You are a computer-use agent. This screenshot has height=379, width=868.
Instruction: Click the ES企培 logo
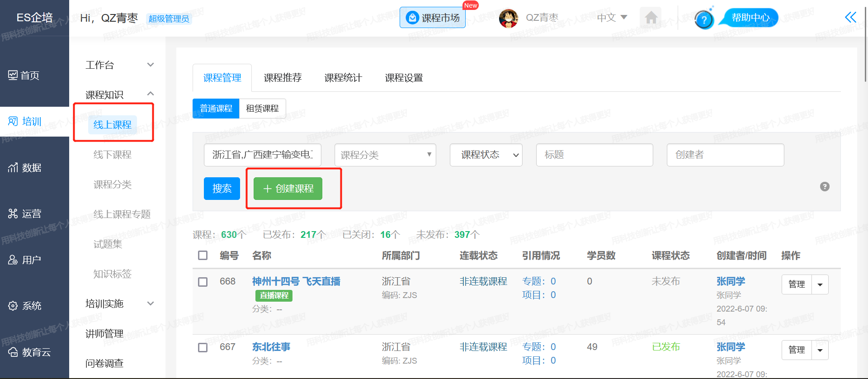click(x=34, y=18)
